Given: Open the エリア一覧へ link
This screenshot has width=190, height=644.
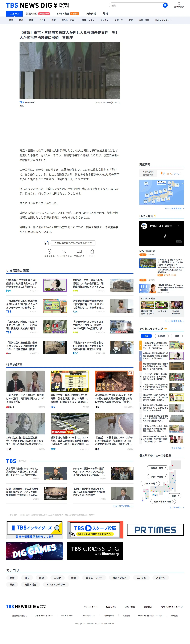Looking at the screenshot, I should coord(177,507).
